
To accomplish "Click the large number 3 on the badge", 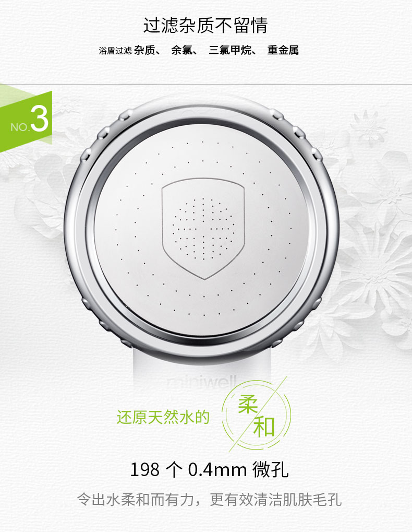I will [x=40, y=119].
